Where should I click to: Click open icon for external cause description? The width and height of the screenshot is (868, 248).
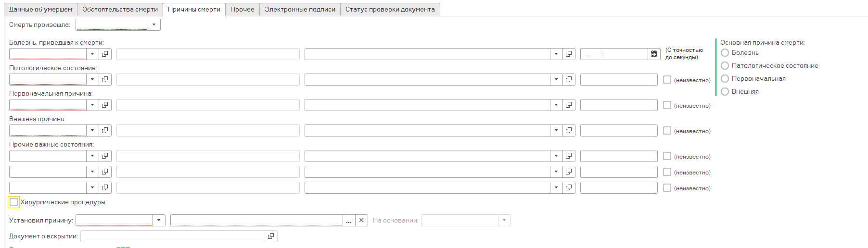point(569,130)
